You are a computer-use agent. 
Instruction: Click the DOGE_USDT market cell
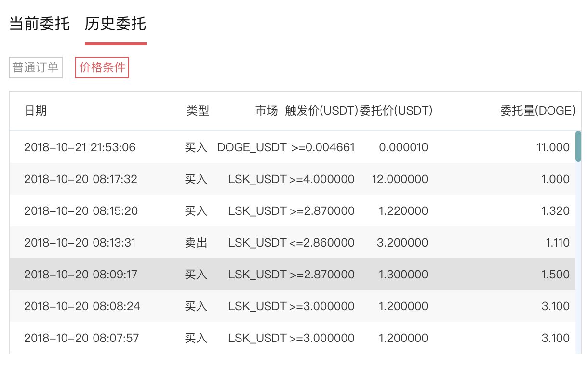(252, 147)
